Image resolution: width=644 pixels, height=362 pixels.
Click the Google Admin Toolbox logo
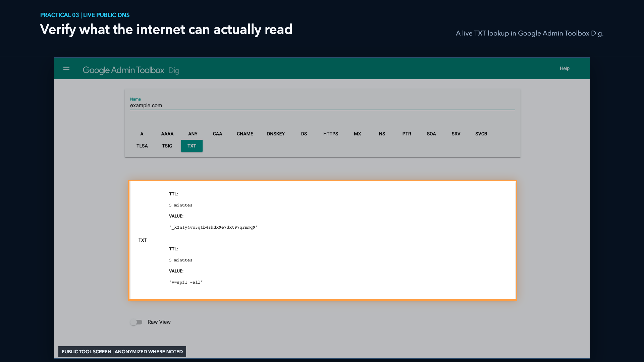tap(123, 70)
